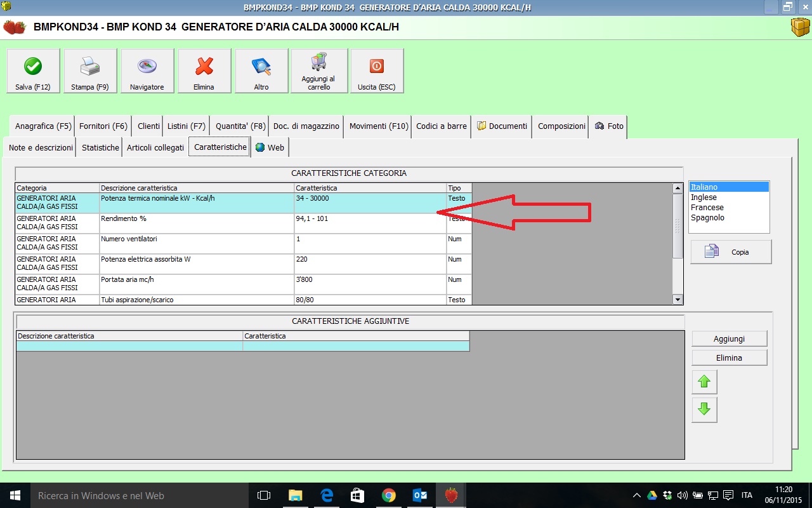Open the Action Center notifications icon
Viewport: 812px width, 508px height.
(x=728, y=495)
